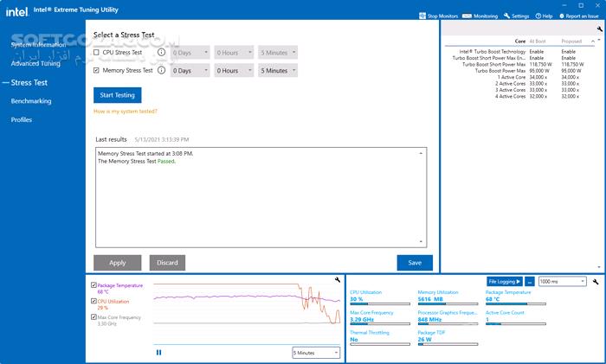The height and width of the screenshot is (364, 606).
Task: Click the Discard button
Action: (167, 263)
